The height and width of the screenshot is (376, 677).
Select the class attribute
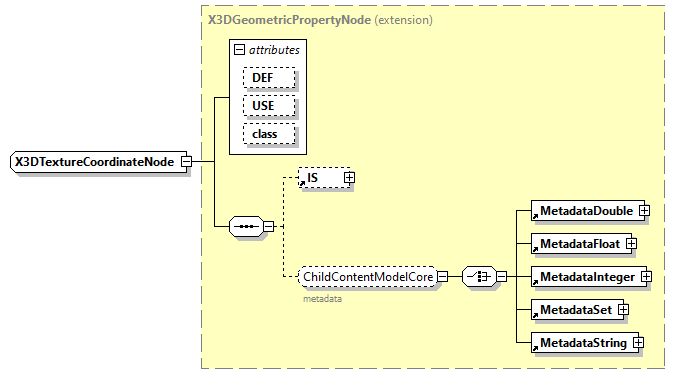pyautogui.click(x=269, y=134)
